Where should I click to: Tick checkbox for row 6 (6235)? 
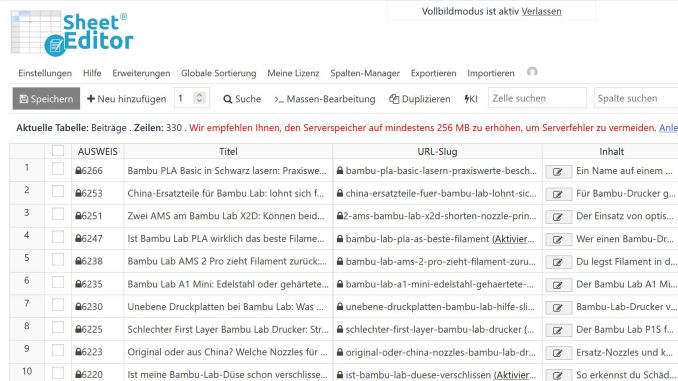coord(58,282)
